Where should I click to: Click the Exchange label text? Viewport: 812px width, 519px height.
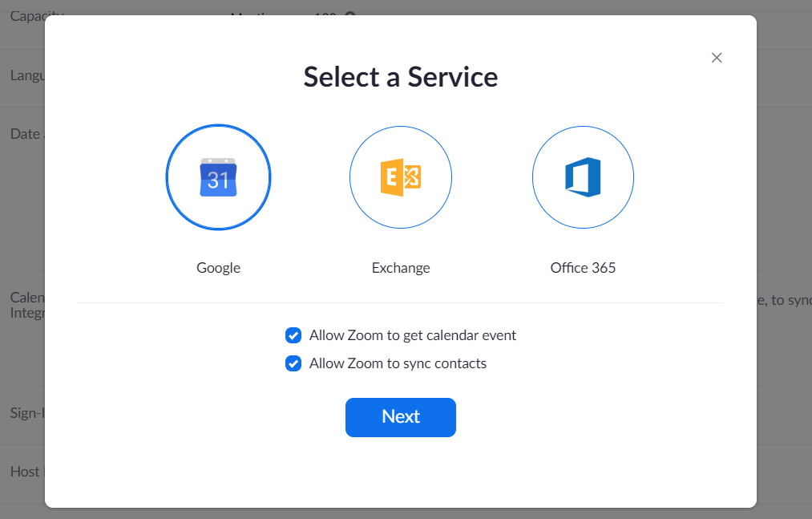click(x=400, y=268)
